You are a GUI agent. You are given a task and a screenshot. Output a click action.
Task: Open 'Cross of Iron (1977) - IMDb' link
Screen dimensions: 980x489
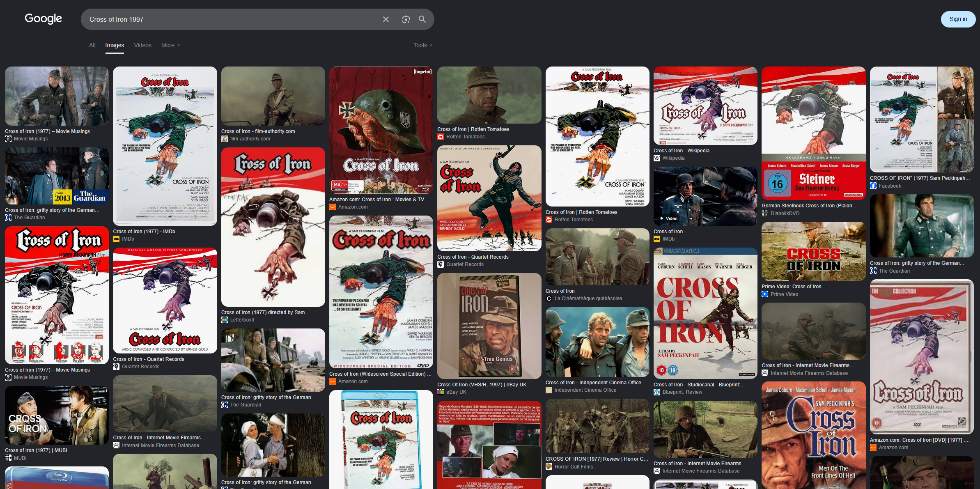[x=144, y=232]
